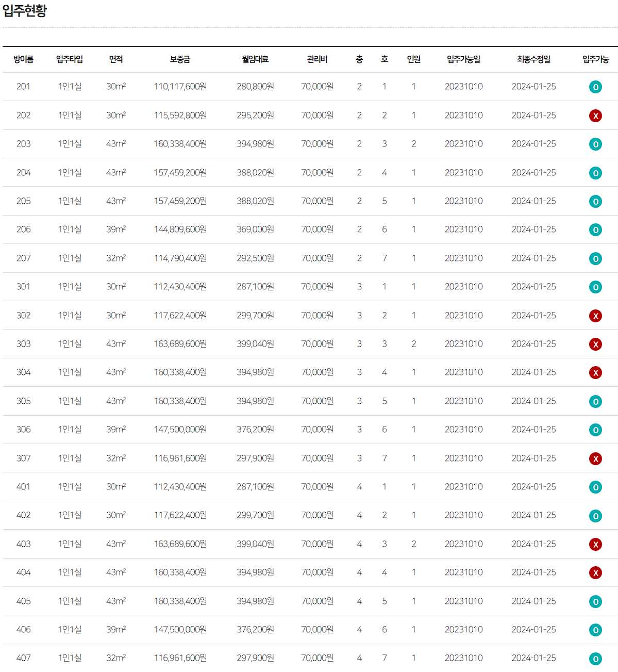Click the red X icon for room 403
Image resolution: width=618 pixels, height=672 pixels.
[x=595, y=544]
